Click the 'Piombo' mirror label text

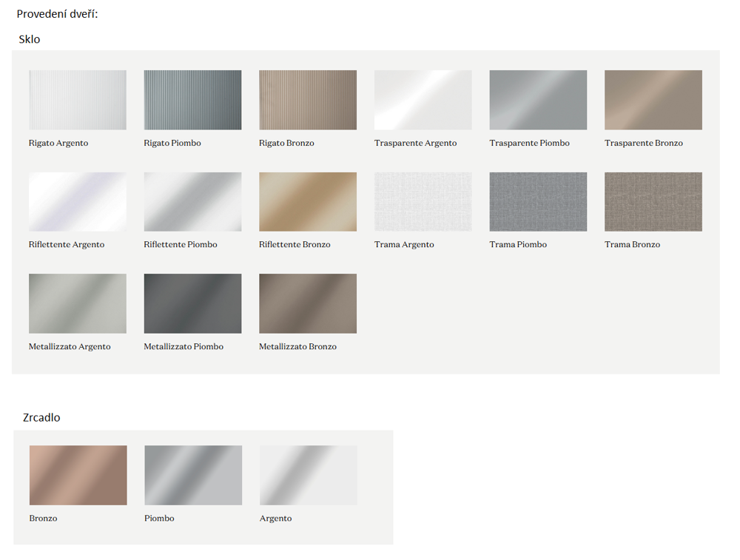159,518
